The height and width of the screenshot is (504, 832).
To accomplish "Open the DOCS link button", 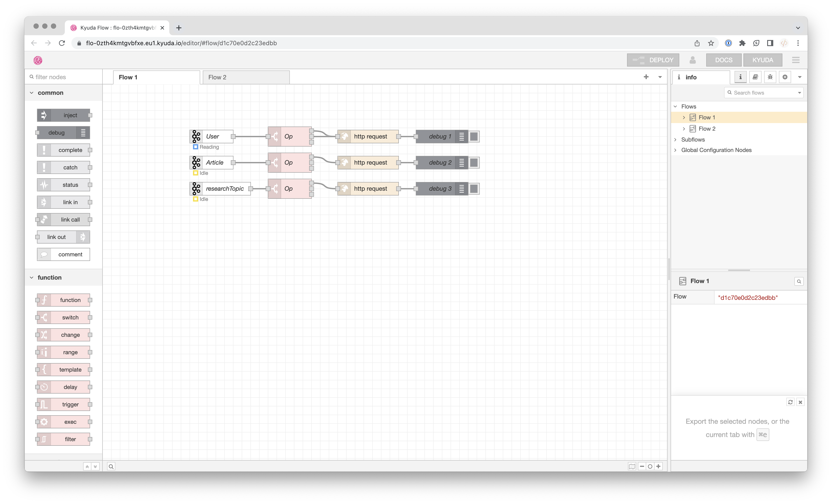I will pos(724,60).
